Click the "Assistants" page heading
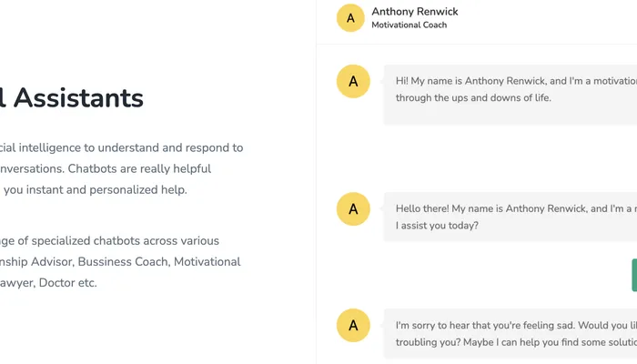 coord(73,97)
